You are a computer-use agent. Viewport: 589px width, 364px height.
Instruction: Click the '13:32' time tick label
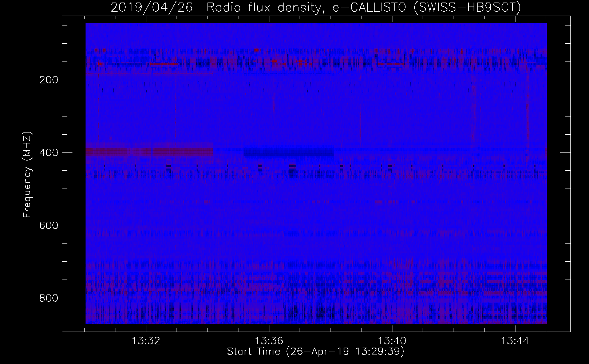146,341
